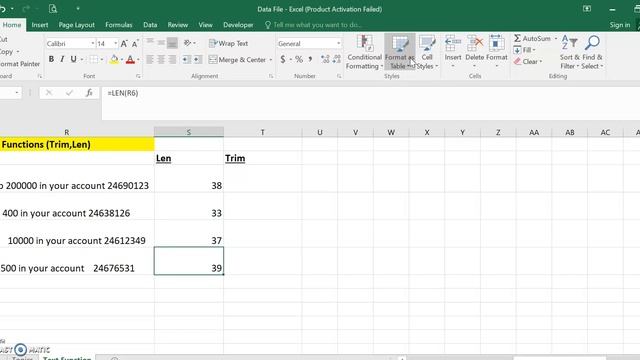Screen dimensions: 640x360
Task: Open Conditional Formatting menu
Action: [364, 52]
